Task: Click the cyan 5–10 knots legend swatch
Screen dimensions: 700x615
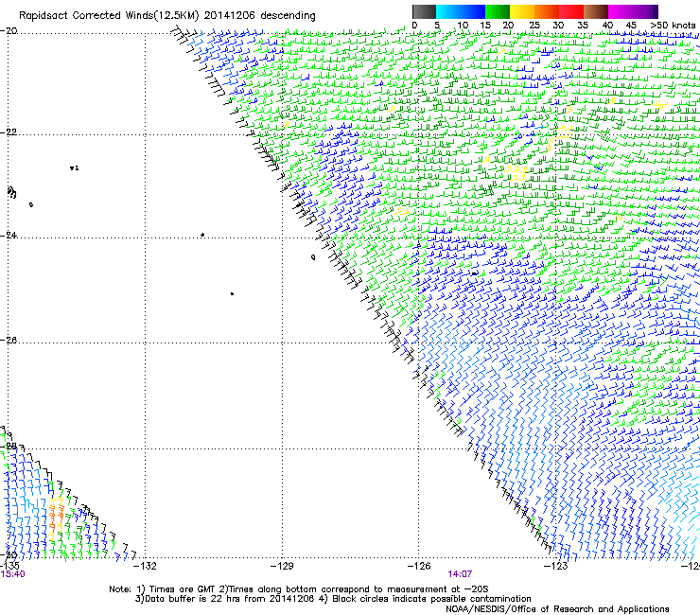Action: tap(448, 11)
